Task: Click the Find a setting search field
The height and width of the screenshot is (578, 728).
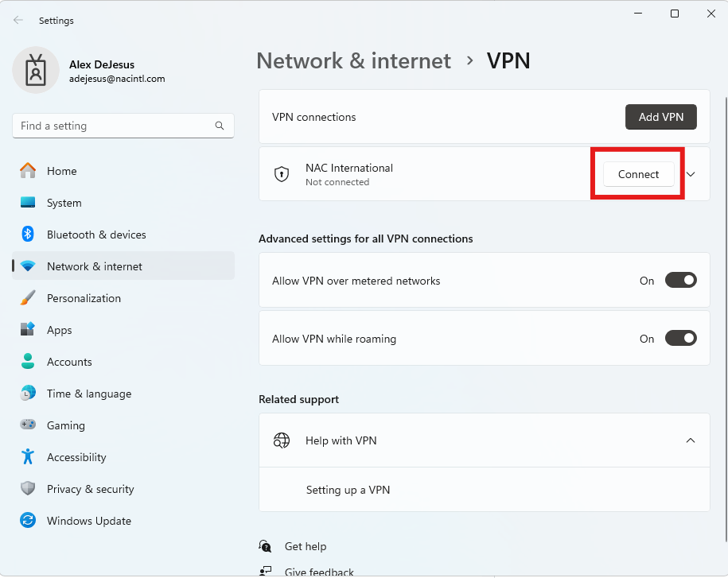Action: [x=119, y=126]
